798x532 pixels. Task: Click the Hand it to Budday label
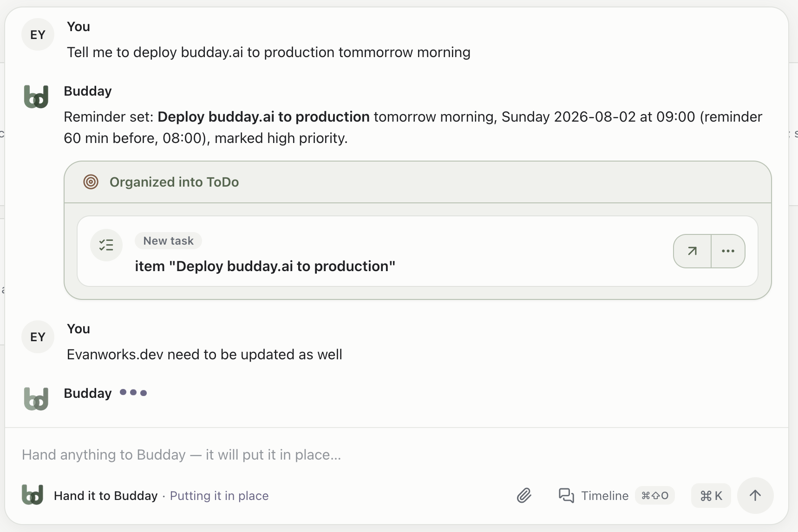(x=106, y=496)
